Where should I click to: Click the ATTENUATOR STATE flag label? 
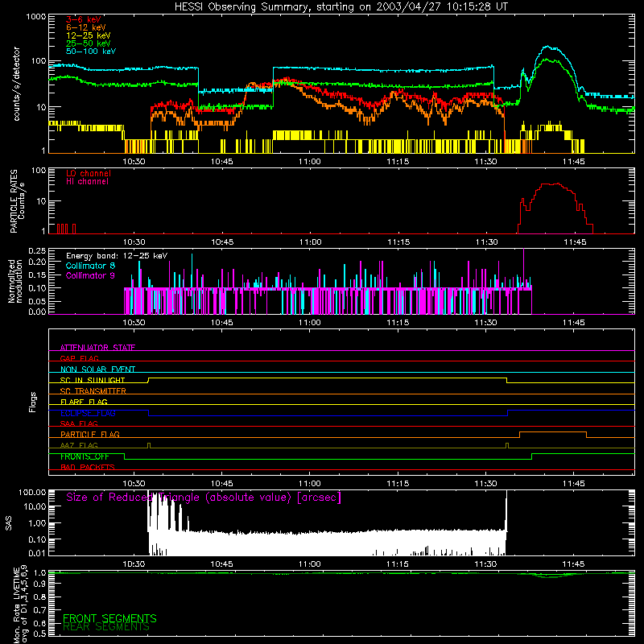(x=97, y=348)
